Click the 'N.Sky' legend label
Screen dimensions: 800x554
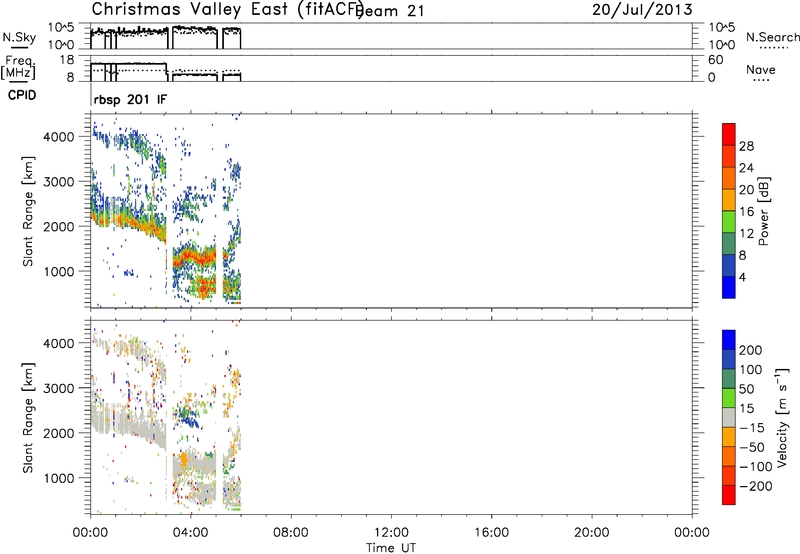19,38
